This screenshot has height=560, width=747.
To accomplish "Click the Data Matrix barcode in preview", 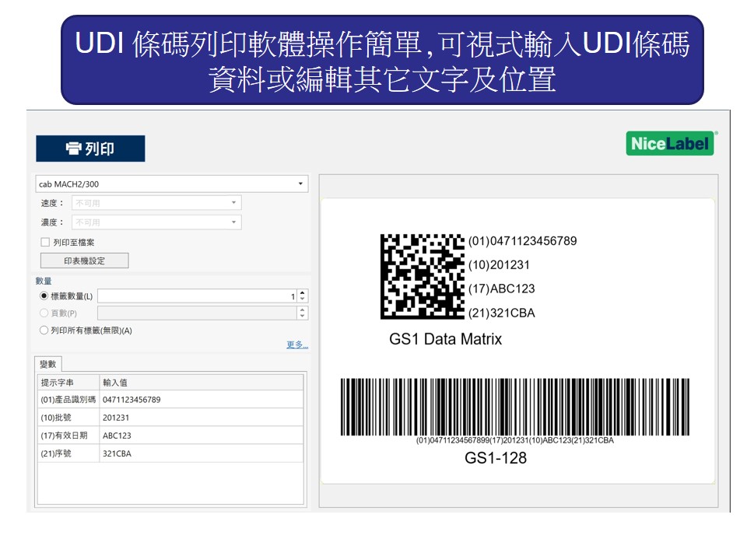I will (422, 276).
